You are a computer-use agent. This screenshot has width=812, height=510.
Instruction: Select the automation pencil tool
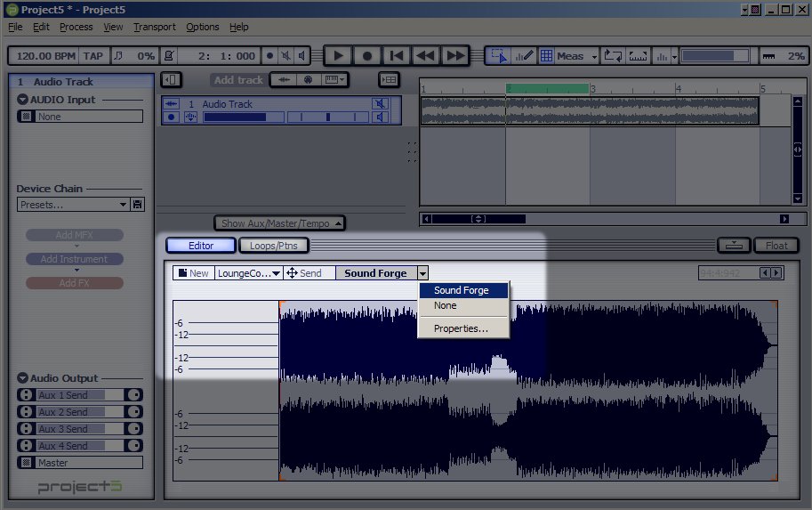click(x=524, y=56)
